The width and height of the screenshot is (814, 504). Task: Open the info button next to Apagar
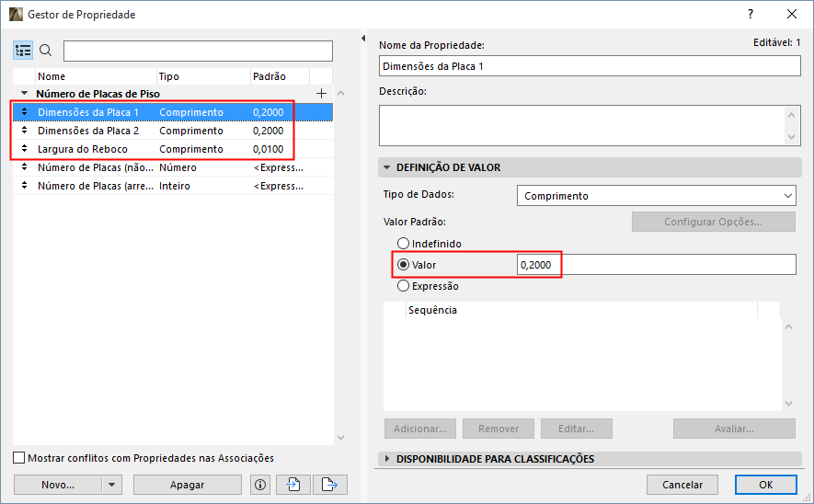click(x=260, y=485)
